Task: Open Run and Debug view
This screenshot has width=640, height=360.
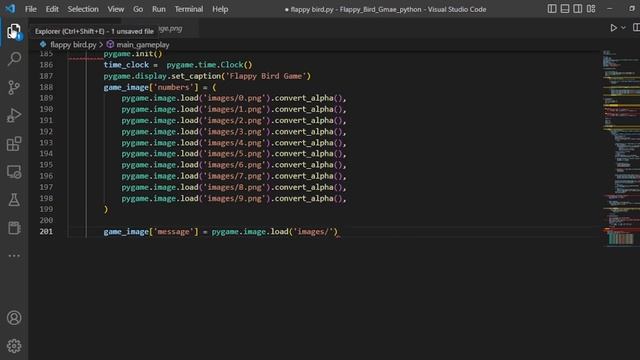Action: pyautogui.click(x=14, y=116)
